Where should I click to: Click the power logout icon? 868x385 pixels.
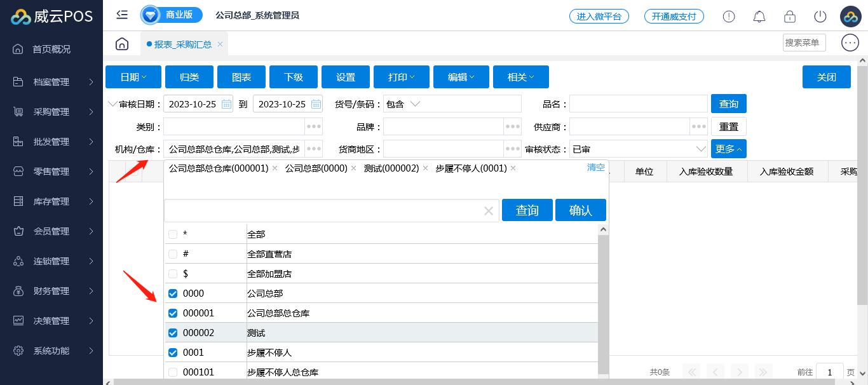[820, 17]
